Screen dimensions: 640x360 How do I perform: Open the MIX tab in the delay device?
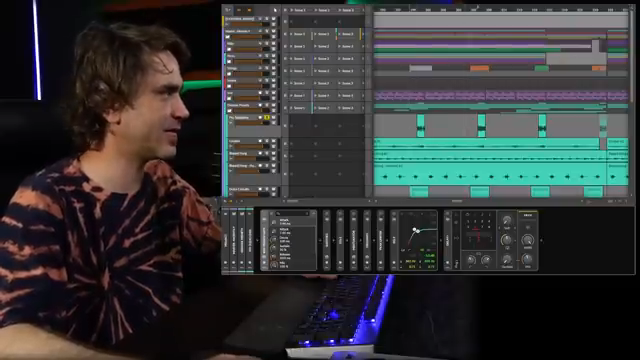pos(528,215)
